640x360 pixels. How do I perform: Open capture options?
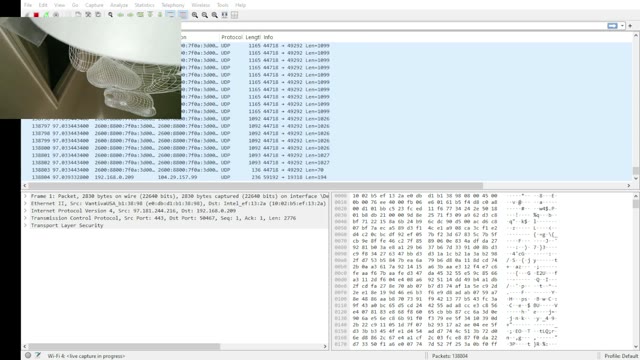tap(56, 15)
